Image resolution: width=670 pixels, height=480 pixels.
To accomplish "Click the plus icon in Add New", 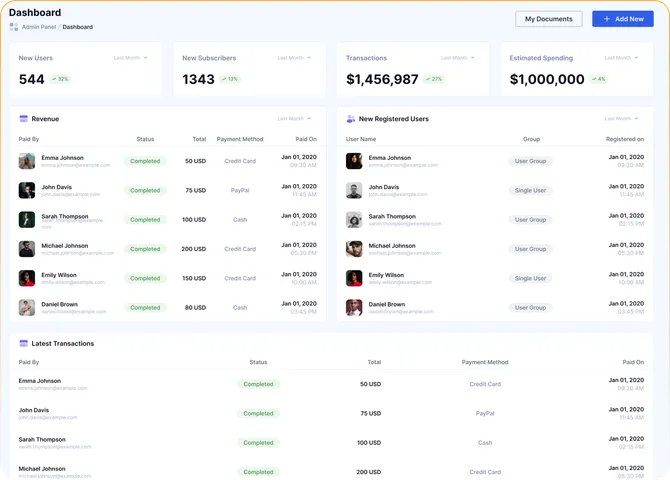I will click(606, 19).
